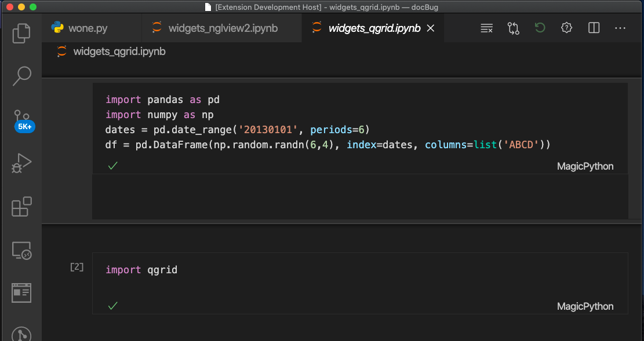Click the green checkmark under the import qgrid cell
The height and width of the screenshot is (341, 644).
112,305
